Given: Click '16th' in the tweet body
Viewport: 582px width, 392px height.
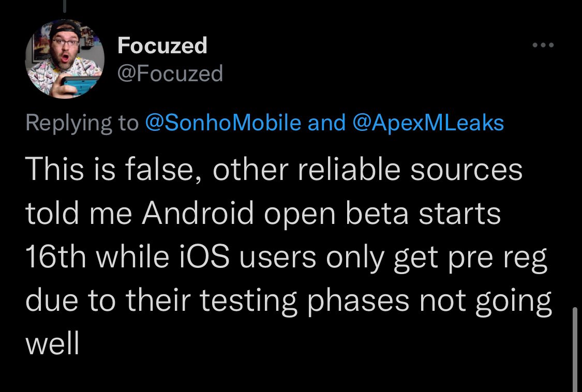Looking at the screenshot, I should (56, 257).
